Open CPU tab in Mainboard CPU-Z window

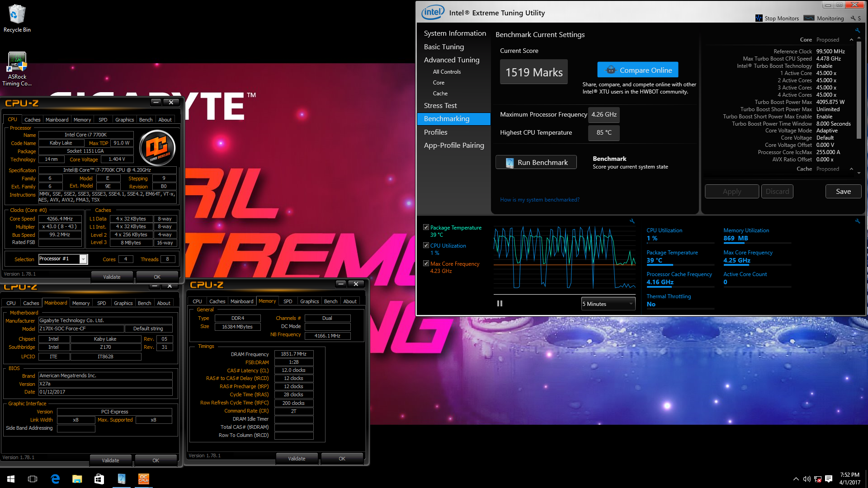11,303
